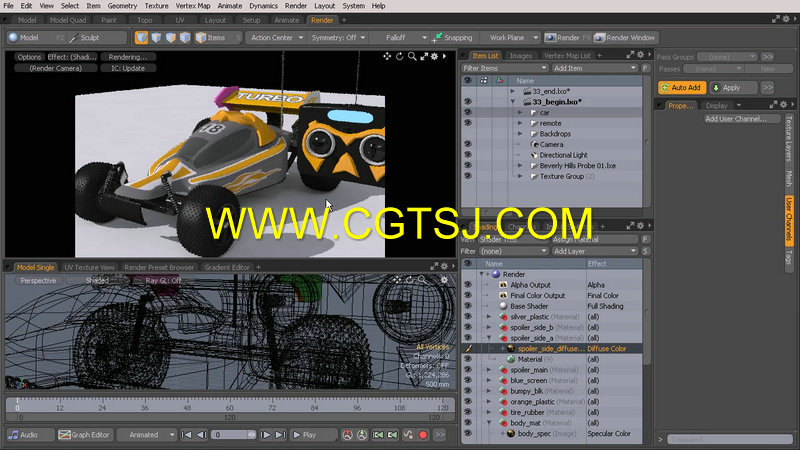Click the render viewport zoom icon
This screenshot has width=800, height=450.
click(412, 57)
